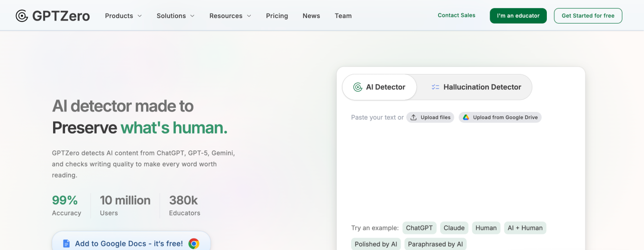Expand the Resources menu
The width and height of the screenshot is (644, 250).
coord(230,16)
